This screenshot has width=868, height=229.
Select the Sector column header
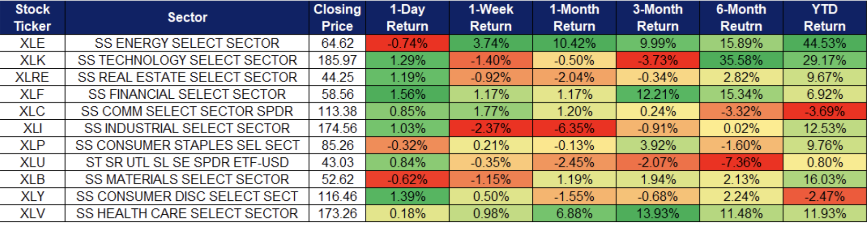[187, 18]
